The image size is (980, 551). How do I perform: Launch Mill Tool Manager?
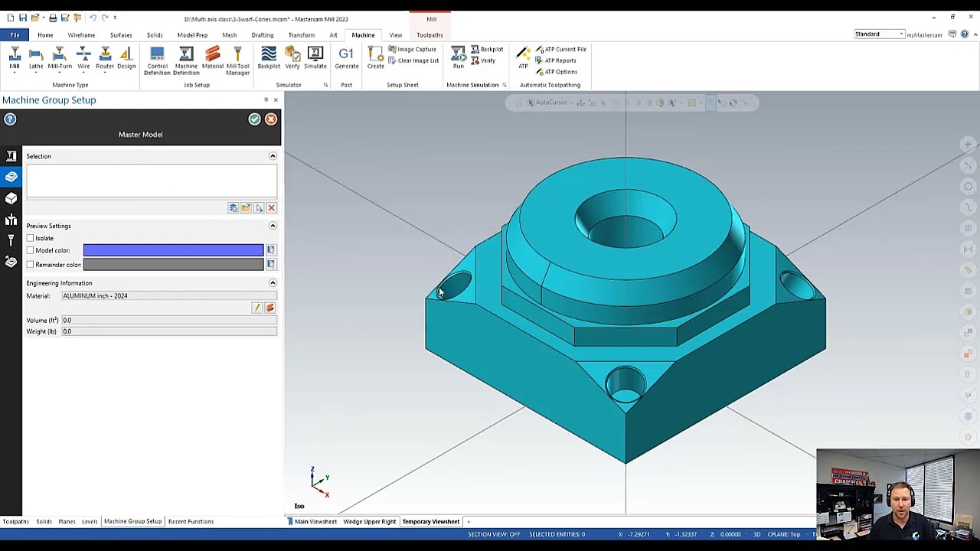tap(237, 60)
